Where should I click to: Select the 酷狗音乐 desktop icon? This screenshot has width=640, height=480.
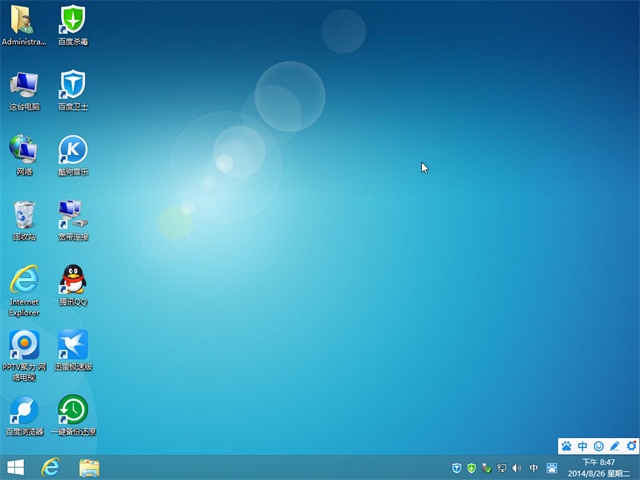pyautogui.click(x=73, y=150)
